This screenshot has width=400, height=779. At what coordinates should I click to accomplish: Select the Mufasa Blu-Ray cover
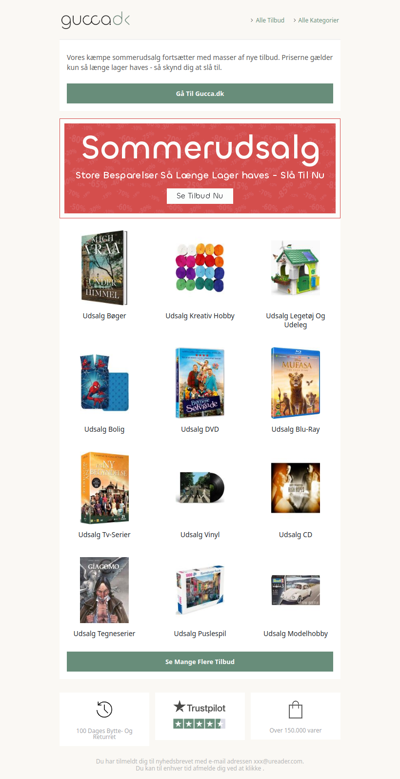(x=295, y=383)
